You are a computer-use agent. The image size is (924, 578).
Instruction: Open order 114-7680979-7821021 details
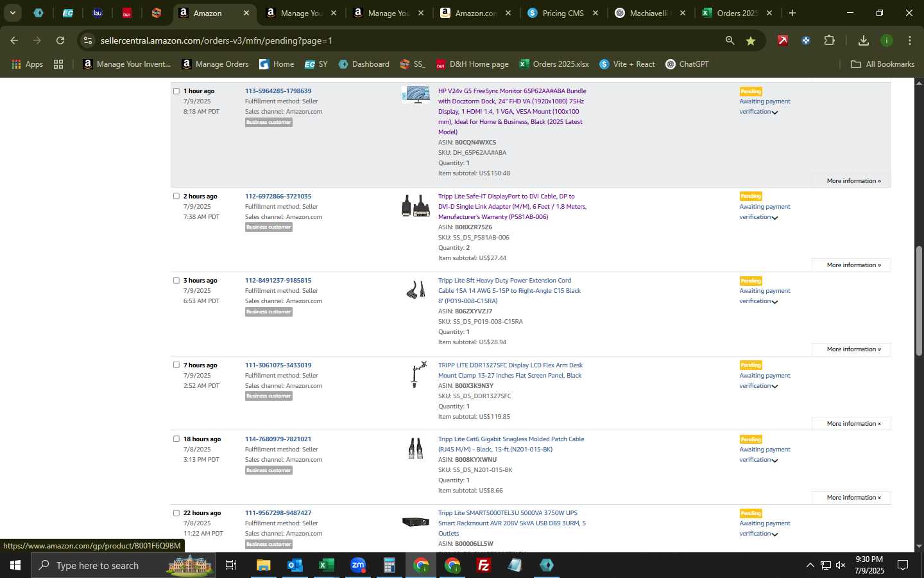click(x=278, y=439)
